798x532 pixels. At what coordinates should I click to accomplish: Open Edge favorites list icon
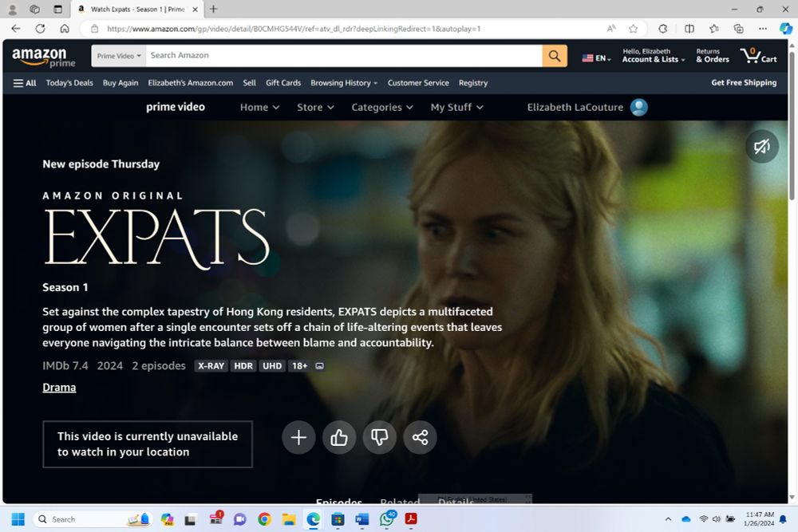(x=714, y=29)
